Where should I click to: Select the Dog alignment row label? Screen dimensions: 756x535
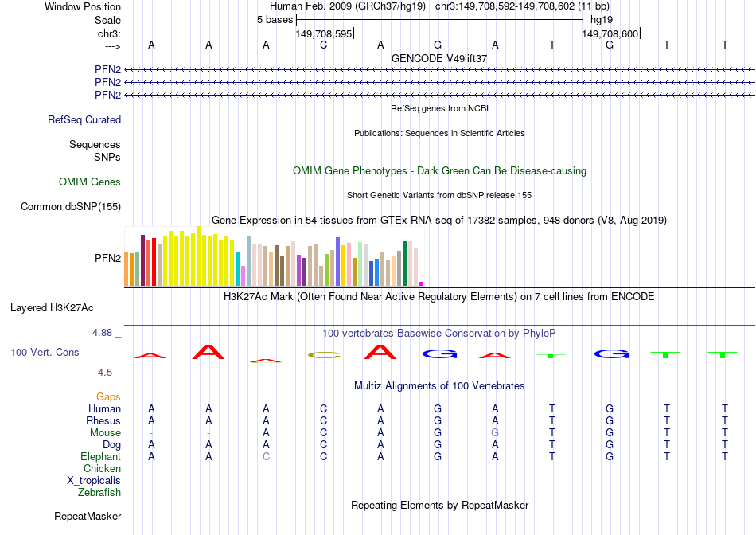(x=112, y=445)
